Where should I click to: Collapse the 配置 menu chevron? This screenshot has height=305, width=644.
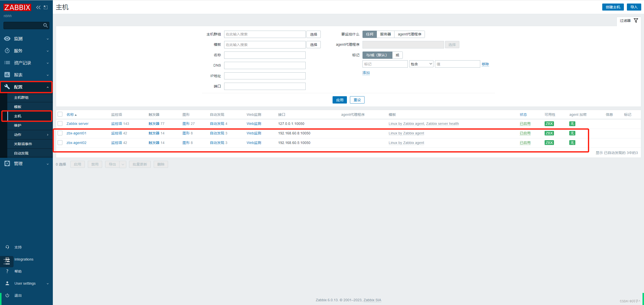click(48, 87)
